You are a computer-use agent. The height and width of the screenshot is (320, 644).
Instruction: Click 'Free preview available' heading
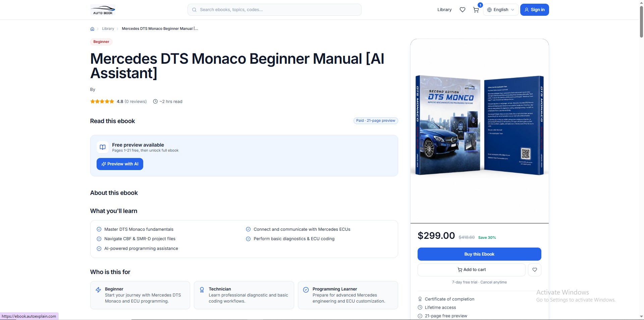pyautogui.click(x=138, y=145)
